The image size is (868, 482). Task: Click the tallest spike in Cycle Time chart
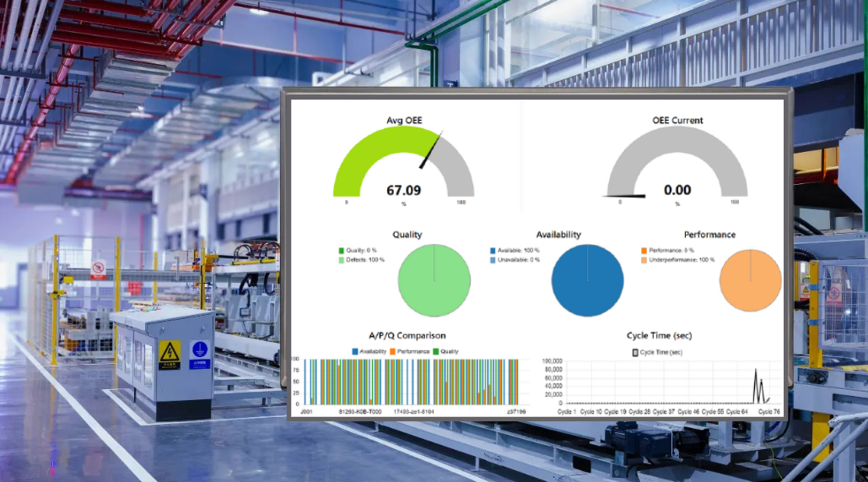[756, 371]
